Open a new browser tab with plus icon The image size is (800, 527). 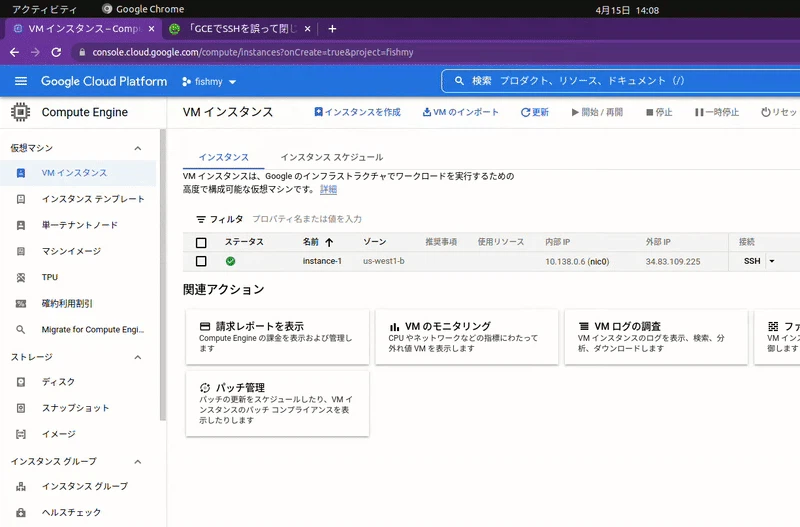click(x=332, y=29)
